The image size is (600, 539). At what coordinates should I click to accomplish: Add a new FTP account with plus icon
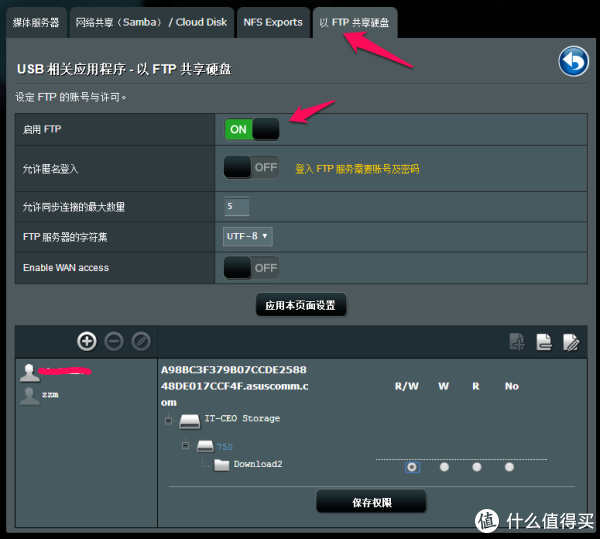tap(87, 341)
